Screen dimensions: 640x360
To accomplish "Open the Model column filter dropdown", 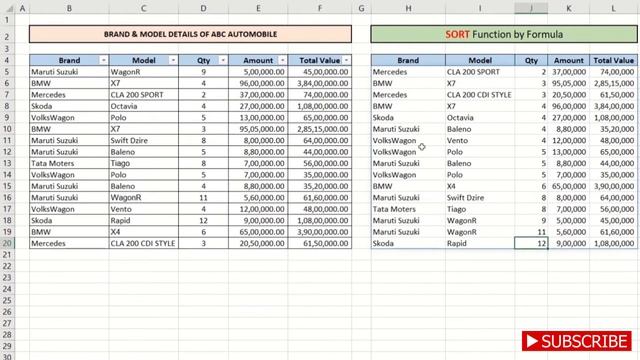I will point(173,60).
